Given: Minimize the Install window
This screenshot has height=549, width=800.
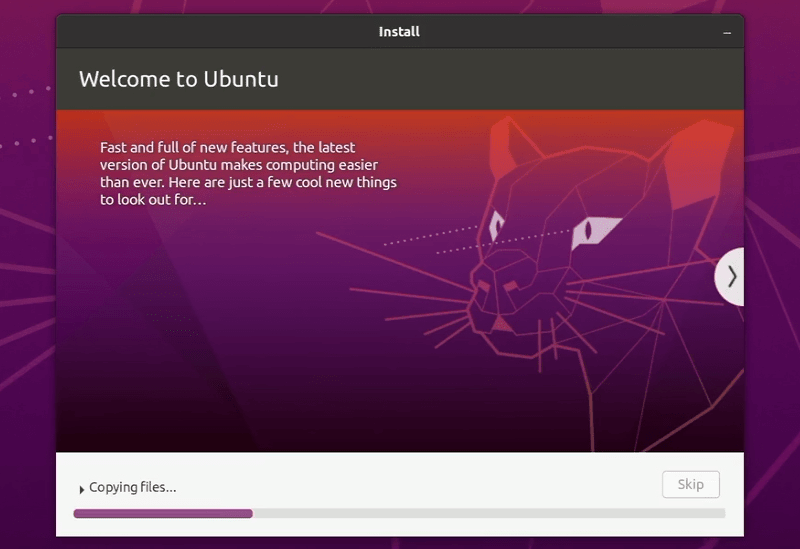Looking at the screenshot, I should coord(727,32).
